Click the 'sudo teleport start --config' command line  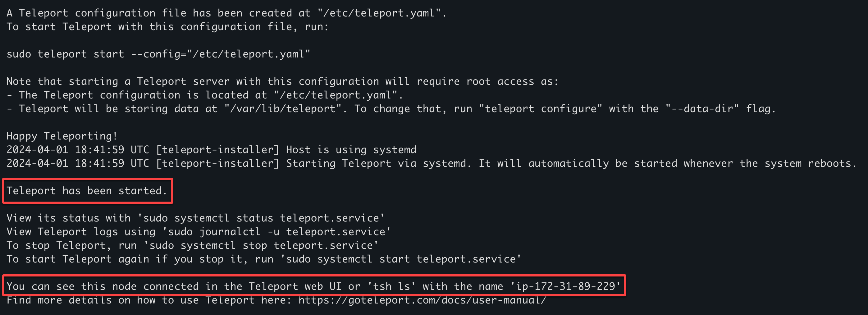coord(158,54)
